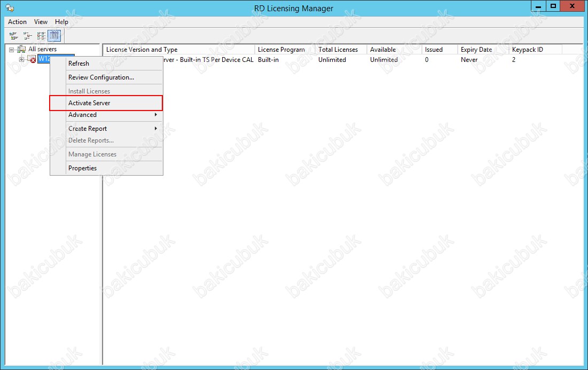Click 'Unlimited' under Available column
This screenshot has height=370, width=588.
(x=383, y=60)
